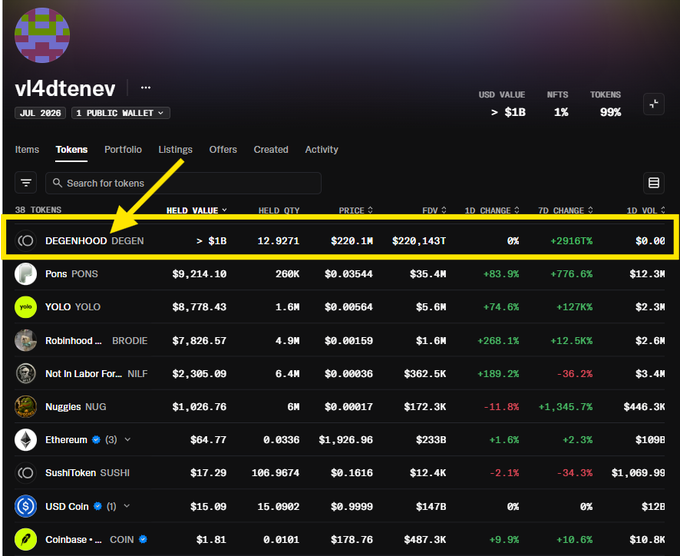
Task: Click the Ethereum logo icon
Action: pyautogui.click(x=26, y=440)
